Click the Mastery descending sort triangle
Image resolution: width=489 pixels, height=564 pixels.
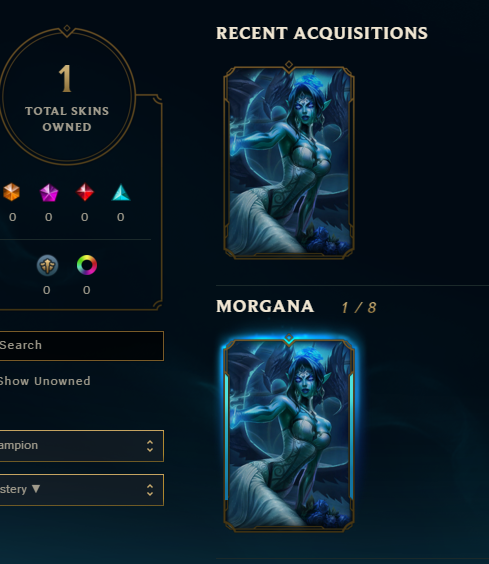tap(36, 489)
